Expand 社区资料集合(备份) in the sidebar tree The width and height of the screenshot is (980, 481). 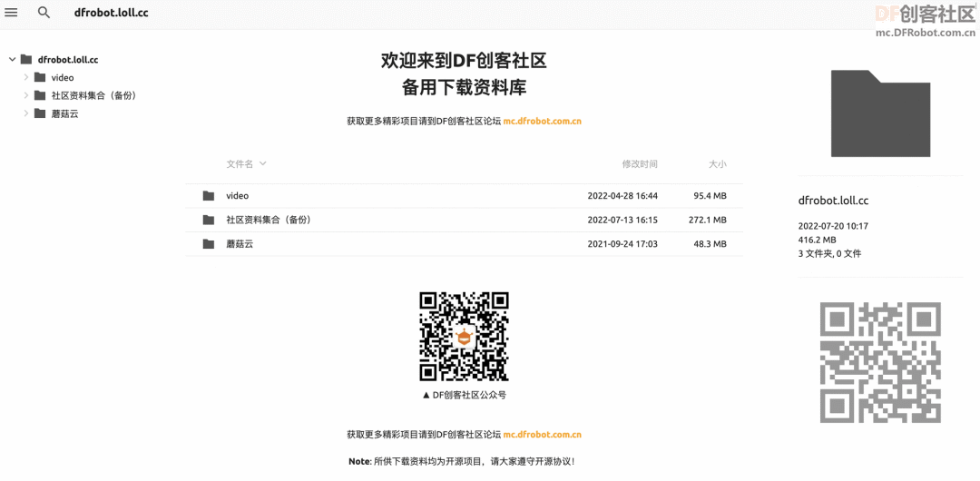(26, 95)
